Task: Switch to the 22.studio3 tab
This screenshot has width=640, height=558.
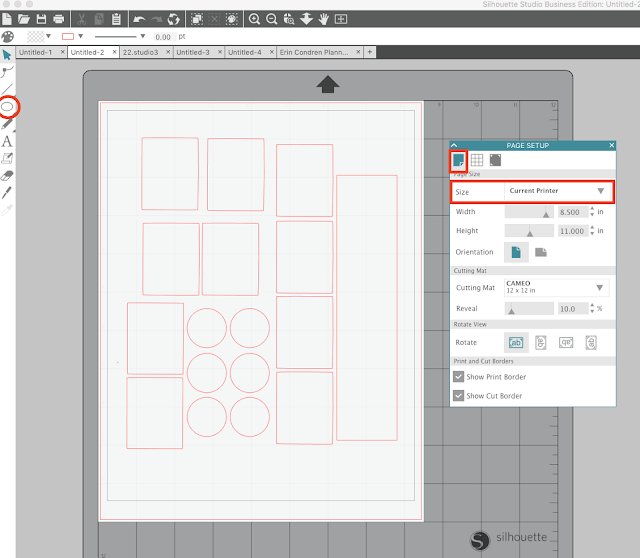Action: pyautogui.click(x=140, y=52)
